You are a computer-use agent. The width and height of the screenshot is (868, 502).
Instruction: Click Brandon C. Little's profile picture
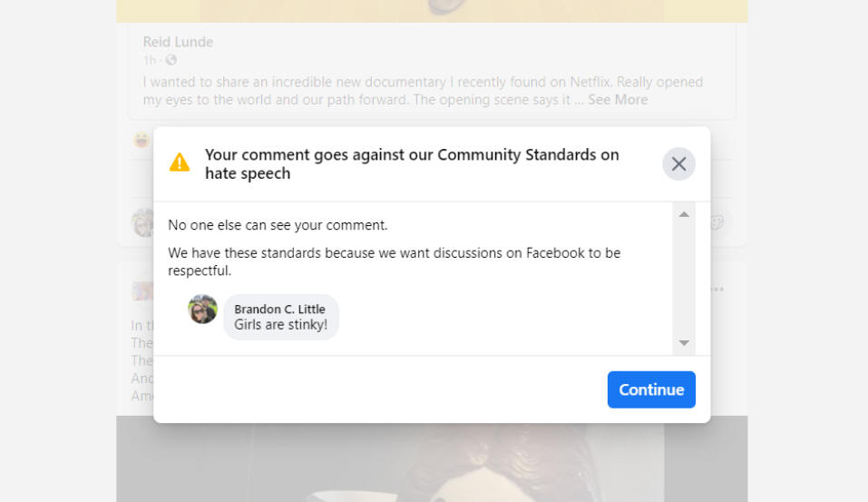coord(203,310)
